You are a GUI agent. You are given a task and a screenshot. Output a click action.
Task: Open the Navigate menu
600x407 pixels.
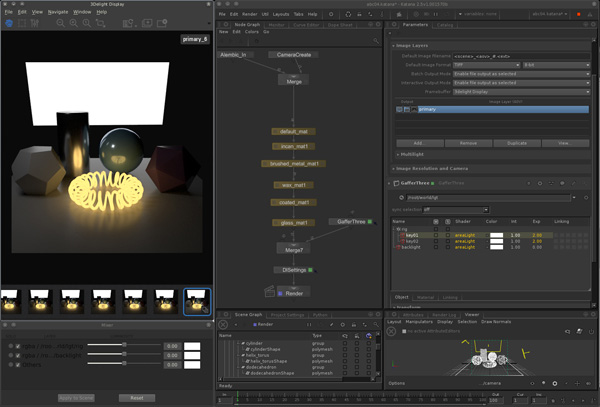click(x=58, y=12)
